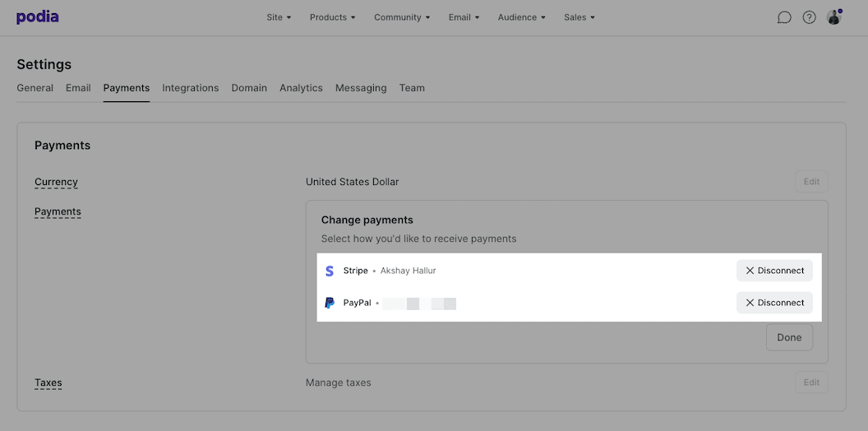Switch to the Team tab

412,88
